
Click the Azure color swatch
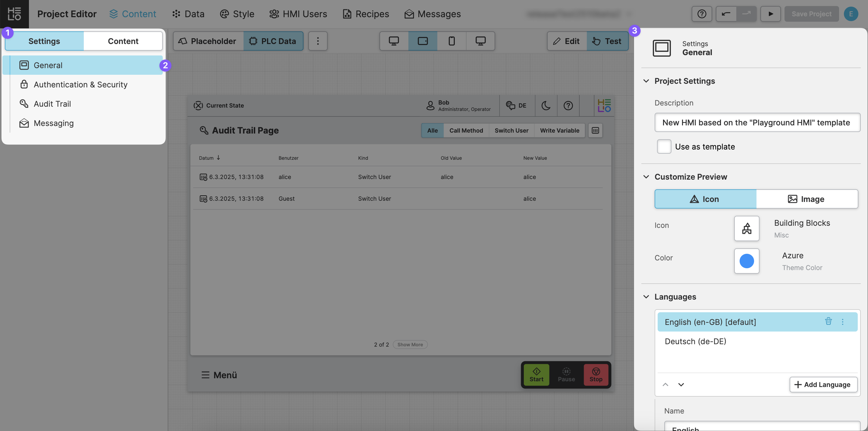point(746,261)
